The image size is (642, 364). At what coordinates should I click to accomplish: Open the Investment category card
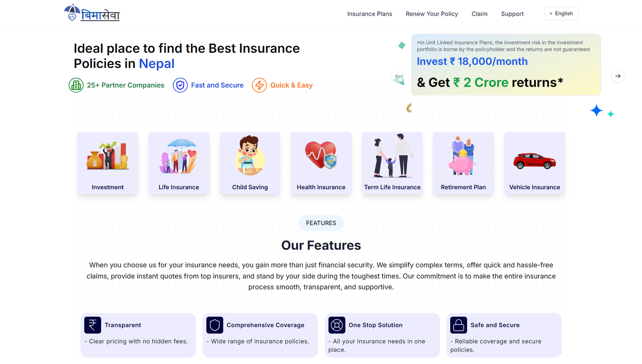pyautogui.click(x=108, y=163)
